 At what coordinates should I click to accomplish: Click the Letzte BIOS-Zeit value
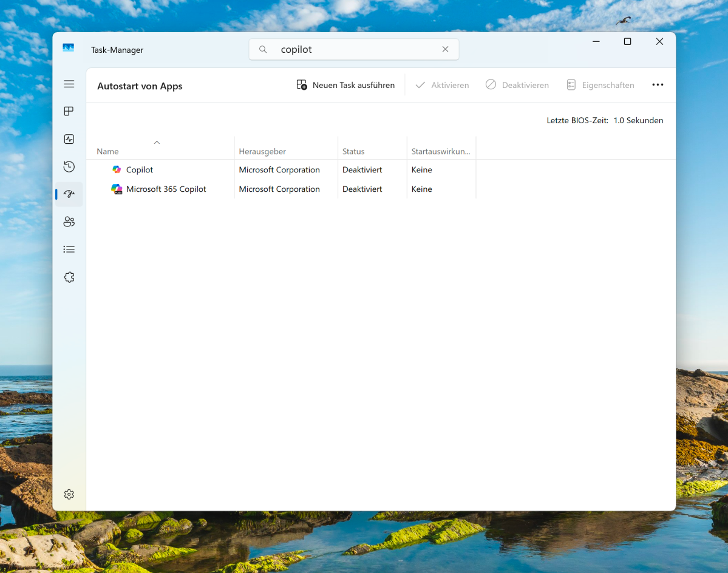[x=638, y=120]
